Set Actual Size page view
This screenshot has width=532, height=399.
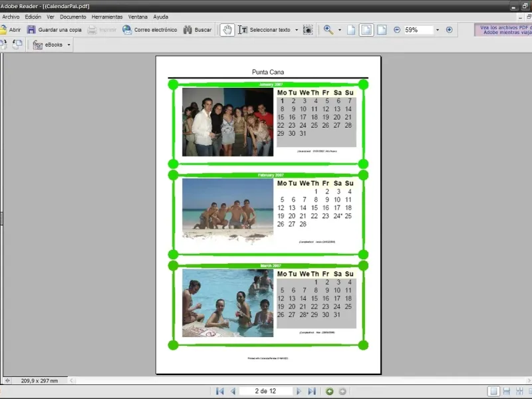click(351, 30)
